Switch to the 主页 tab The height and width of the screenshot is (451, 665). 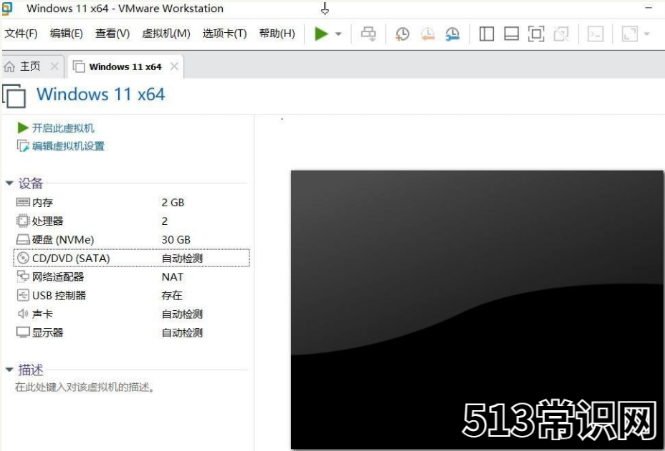point(30,67)
